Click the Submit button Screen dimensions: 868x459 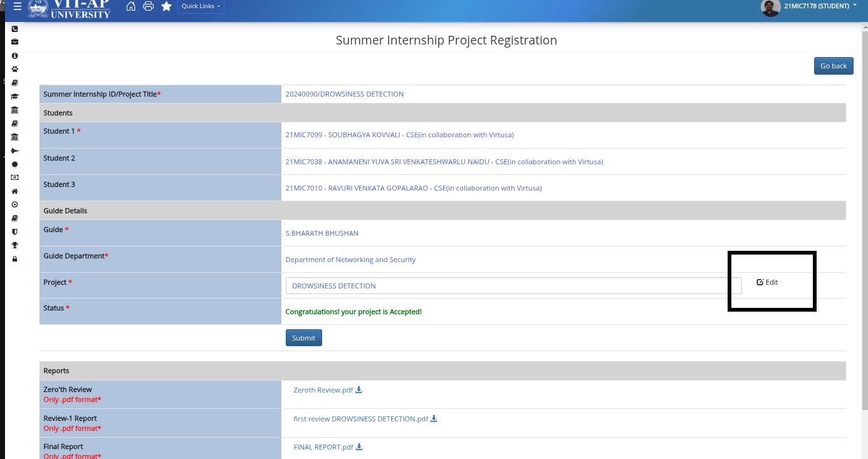(303, 338)
